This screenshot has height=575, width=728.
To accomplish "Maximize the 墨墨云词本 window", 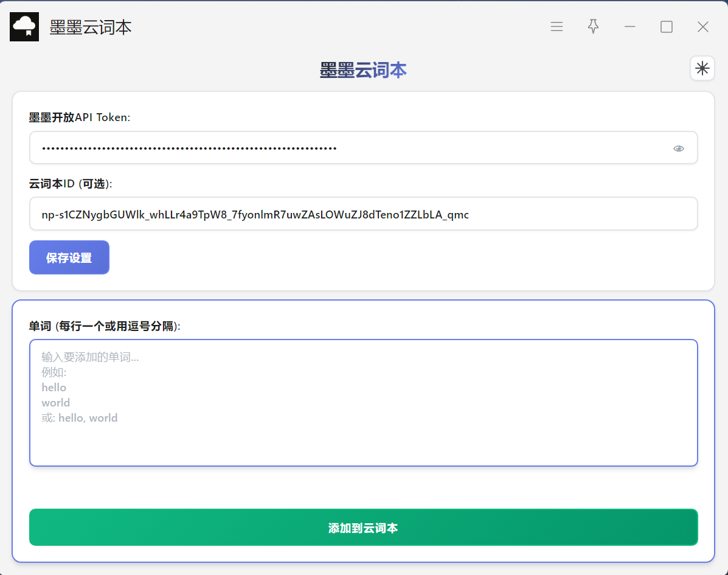I will (666, 27).
